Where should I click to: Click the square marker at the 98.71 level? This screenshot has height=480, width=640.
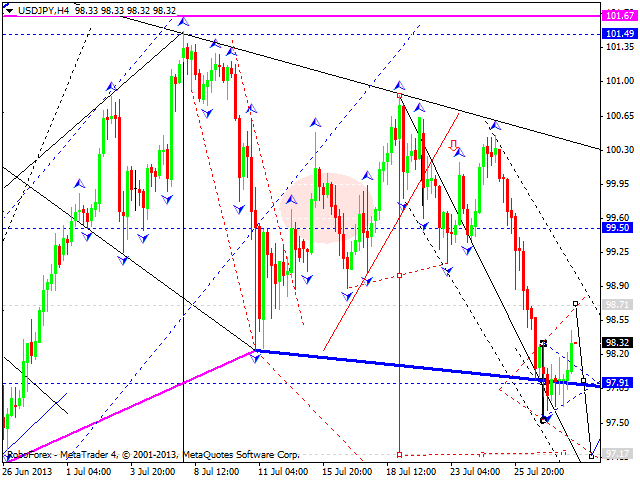point(575,302)
